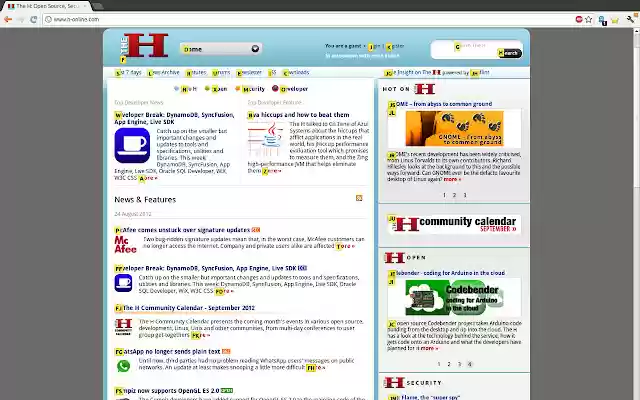Open GNOME from abyss to common ground headline
The height and width of the screenshot is (400, 640).
[440, 104]
